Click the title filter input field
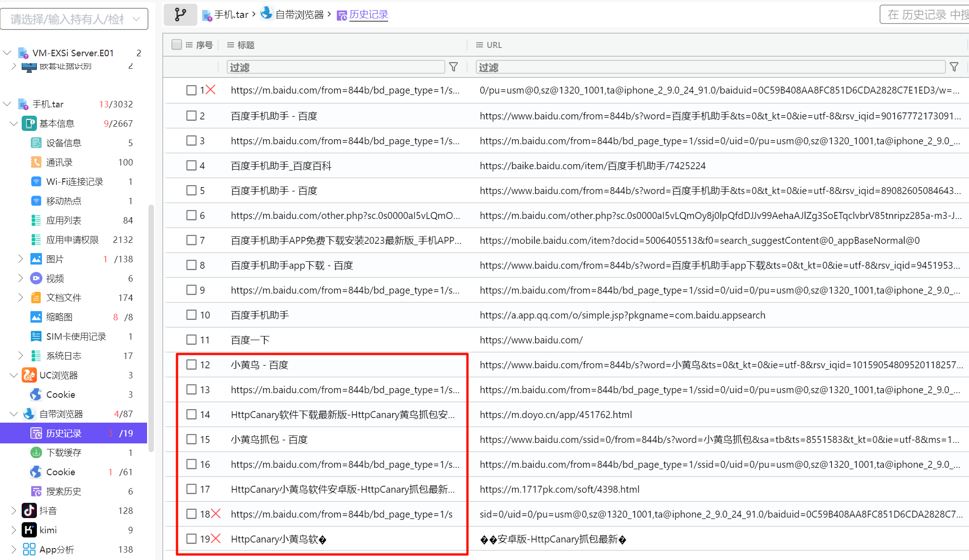 [x=336, y=67]
